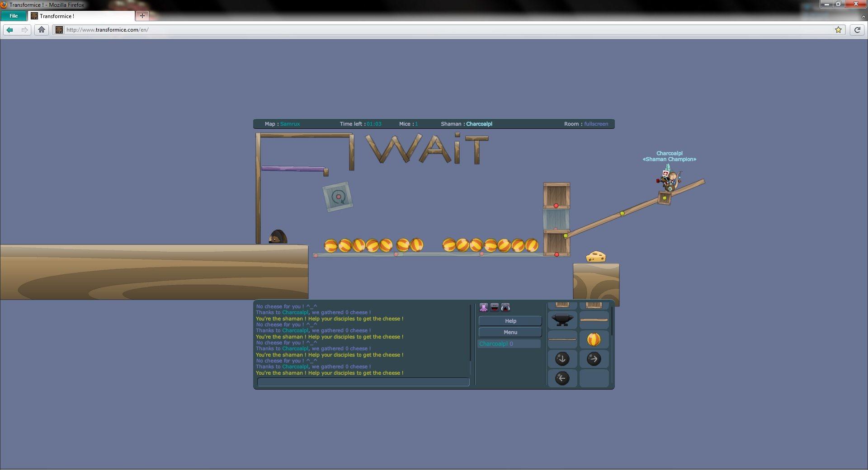The image size is (868, 470).
Task: Pick the downward anchor tool
Action: point(562,358)
